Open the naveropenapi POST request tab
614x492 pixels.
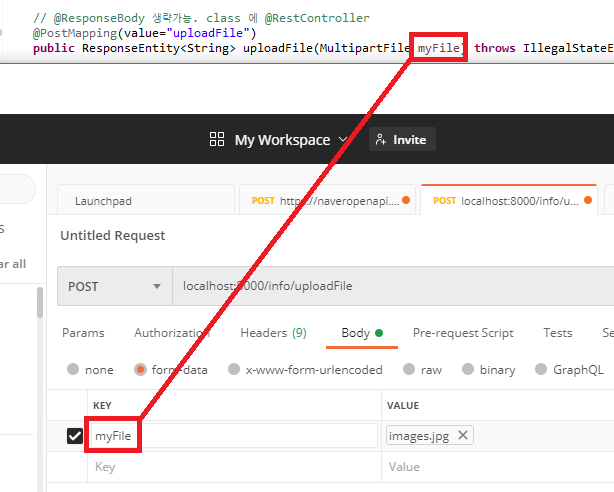[327, 201]
